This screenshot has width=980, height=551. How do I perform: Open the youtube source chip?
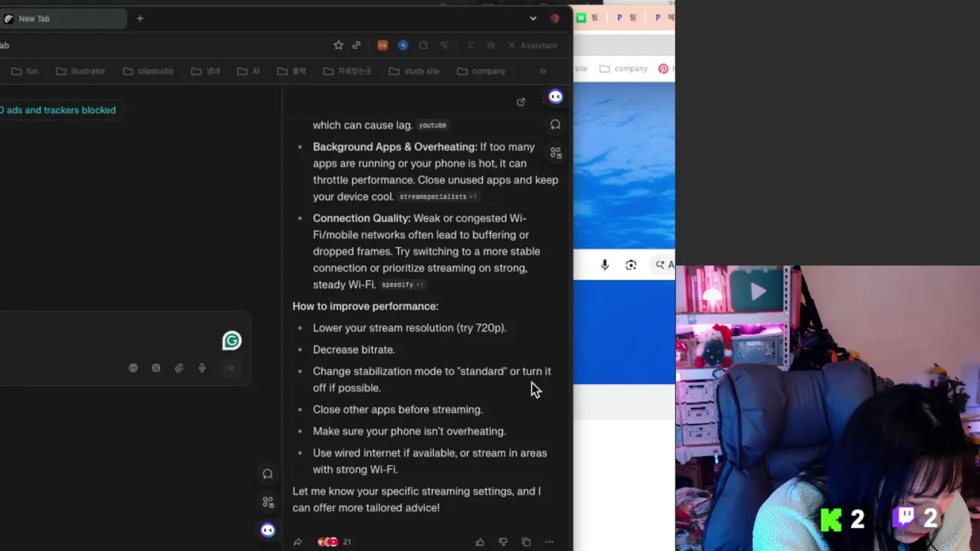click(433, 126)
